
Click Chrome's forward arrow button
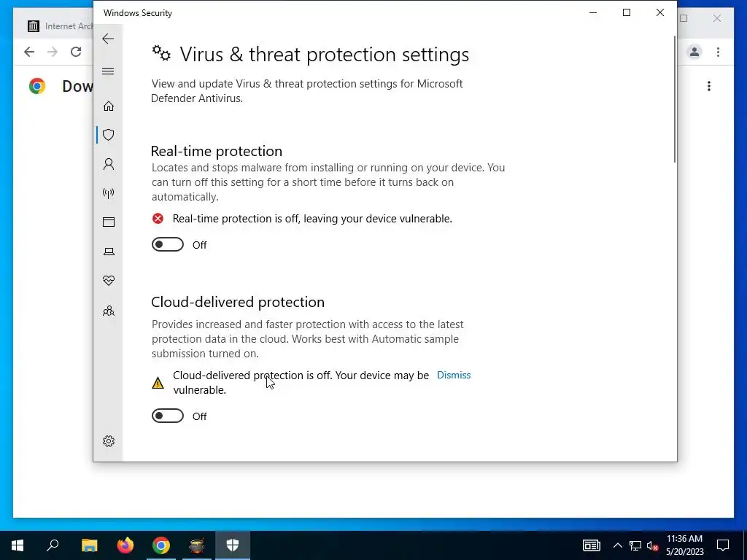point(53,52)
